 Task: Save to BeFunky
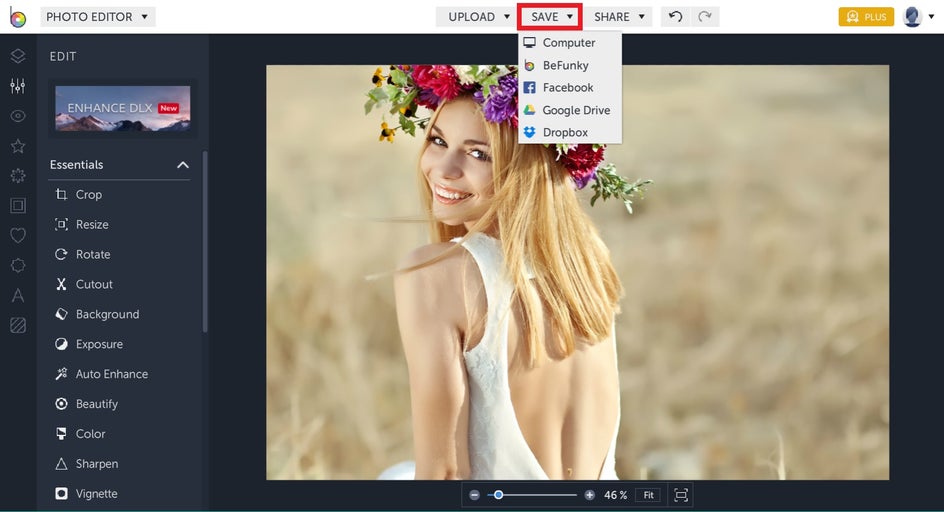tap(570, 65)
